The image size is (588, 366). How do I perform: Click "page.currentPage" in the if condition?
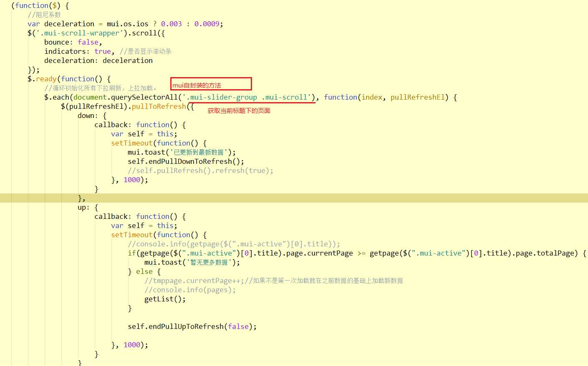320,253
